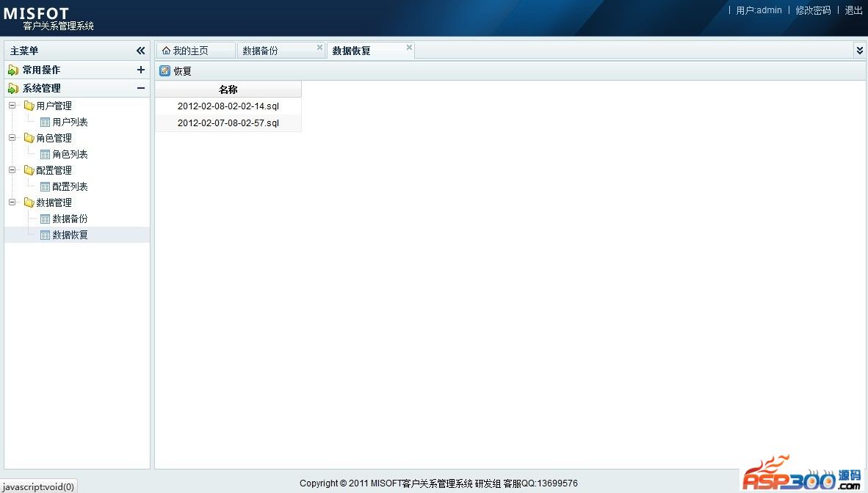Click the 恢复 toolbar edit icon

[165, 71]
